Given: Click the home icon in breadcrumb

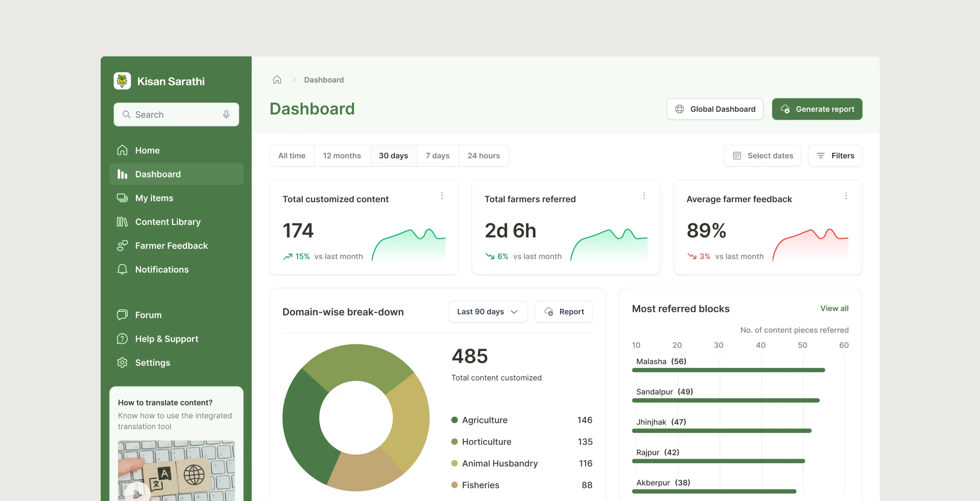Looking at the screenshot, I should (x=277, y=80).
